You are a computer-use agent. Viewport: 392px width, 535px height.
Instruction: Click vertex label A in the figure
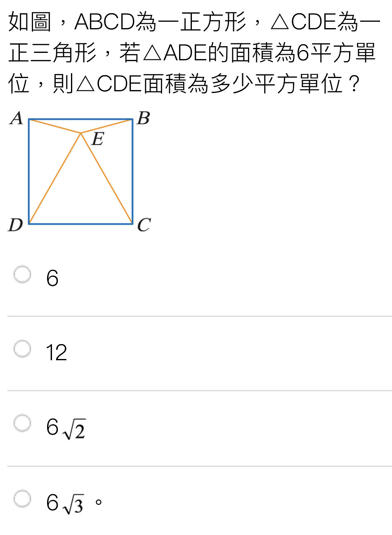point(17,118)
